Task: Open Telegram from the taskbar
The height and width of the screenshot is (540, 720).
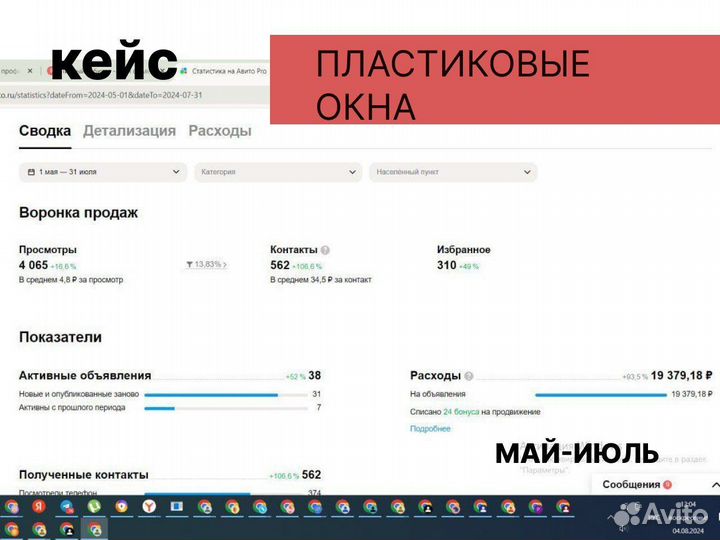Action: pyautogui.click(x=67, y=506)
